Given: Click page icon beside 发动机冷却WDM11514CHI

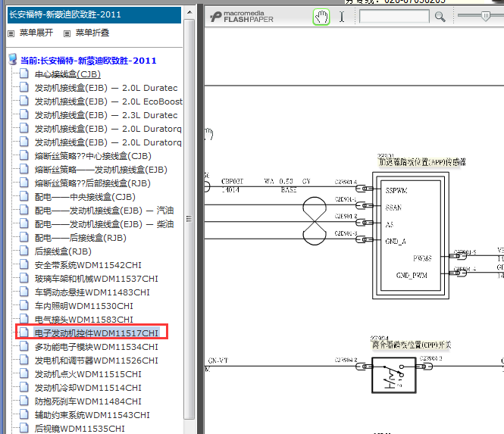Looking at the screenshot, I should click(x=24, y=387).
